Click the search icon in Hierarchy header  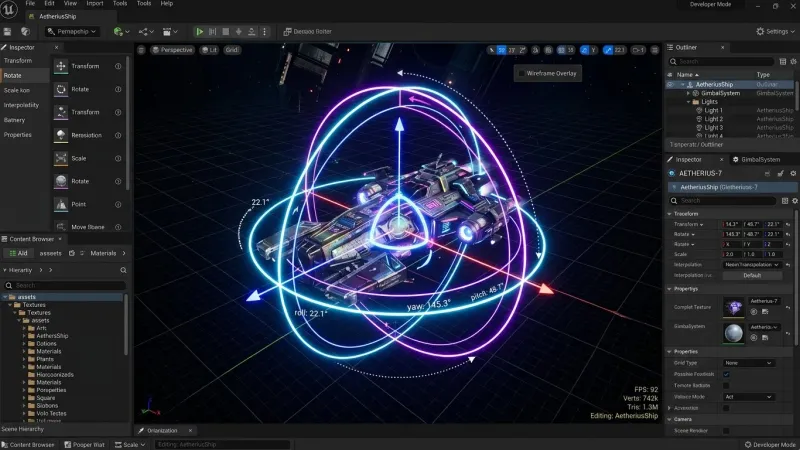pyautogui.click(x=123, y=270)
